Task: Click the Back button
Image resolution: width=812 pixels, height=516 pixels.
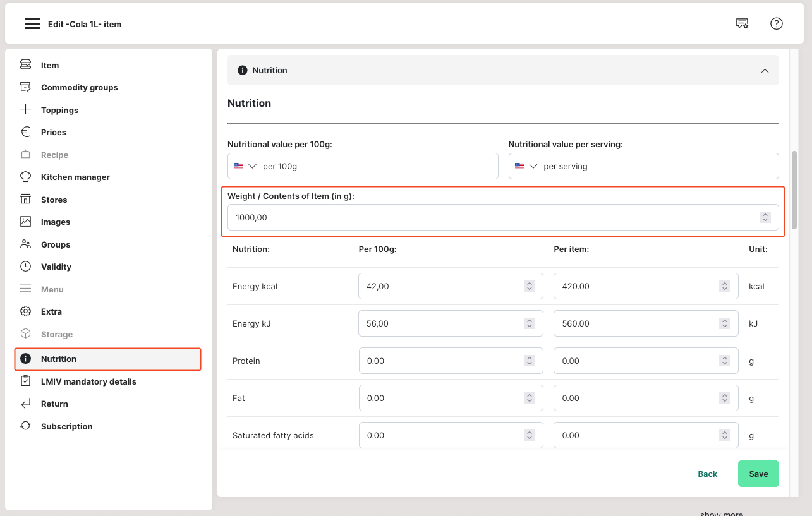Action: pos(708,474)
